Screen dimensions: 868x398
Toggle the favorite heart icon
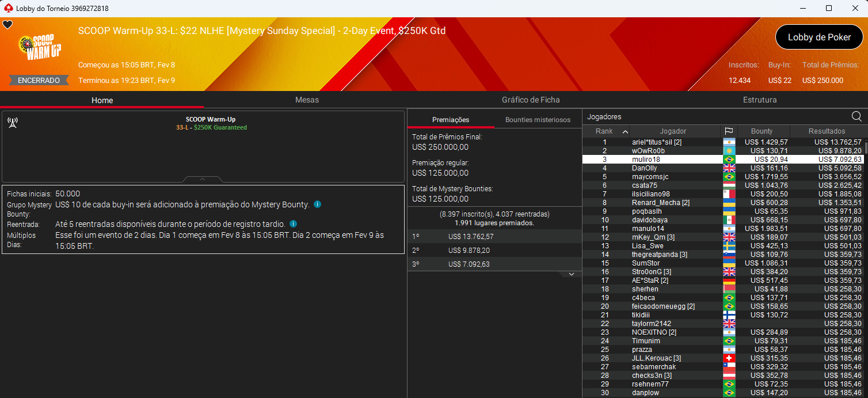[x=7, y=25]
